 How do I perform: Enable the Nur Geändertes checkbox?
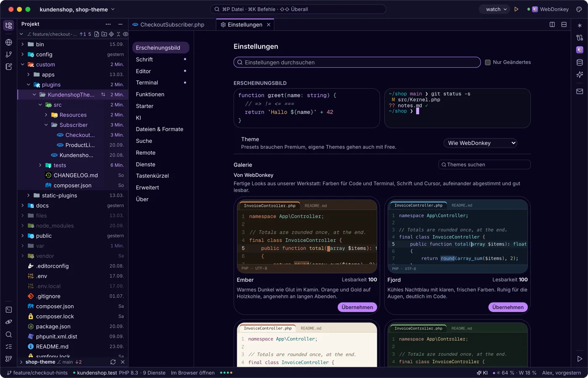pyautogui.click(x=488, y=62)
